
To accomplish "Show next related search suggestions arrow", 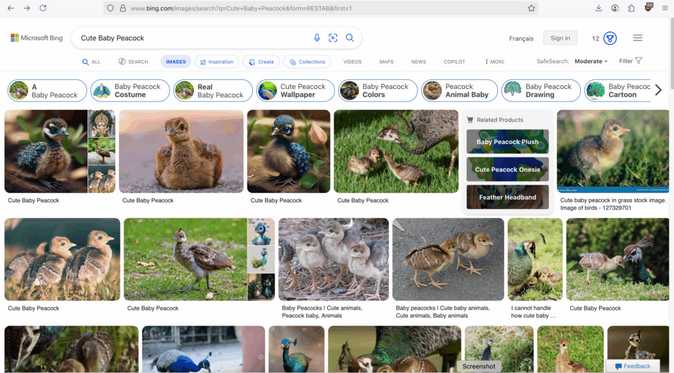I will click(658, 90).
